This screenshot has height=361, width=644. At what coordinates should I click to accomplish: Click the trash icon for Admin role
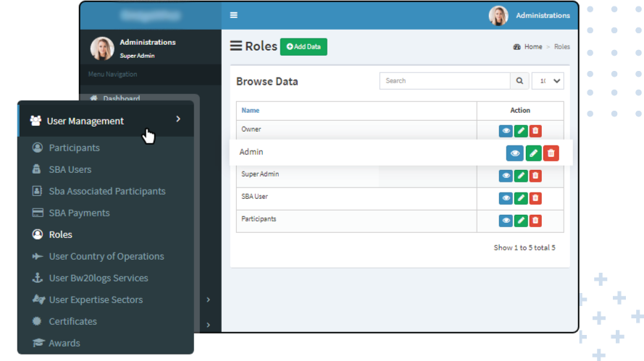tap(551, 153)
